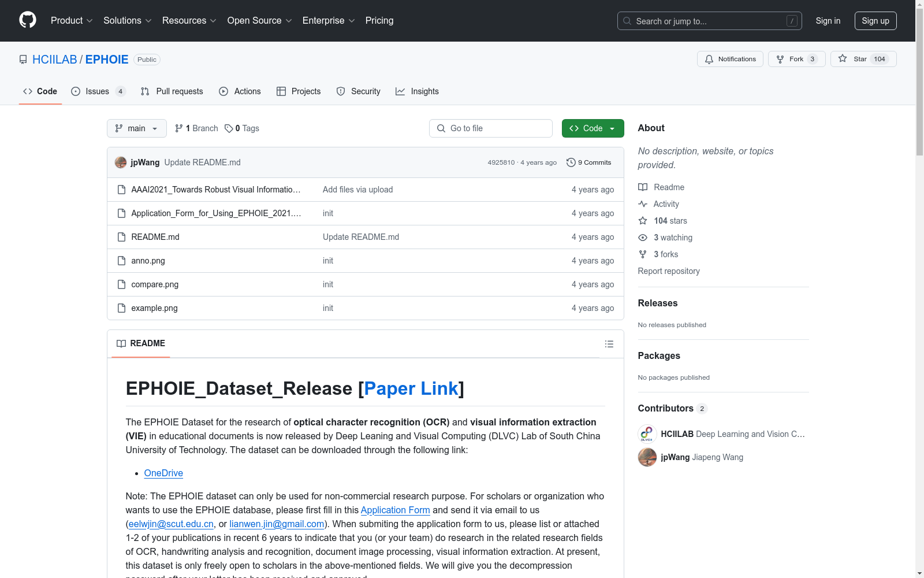Image resolution: width=924 pixels, height=578 pixels.
Task: Click the repository icon beside HCIILAB
Action: [x=23, y=60]
